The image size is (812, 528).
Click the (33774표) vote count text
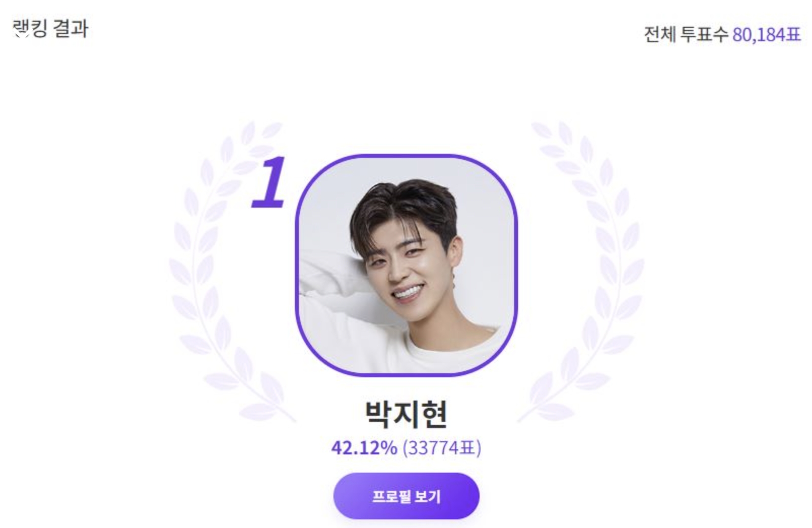click(x=442, y=448)
